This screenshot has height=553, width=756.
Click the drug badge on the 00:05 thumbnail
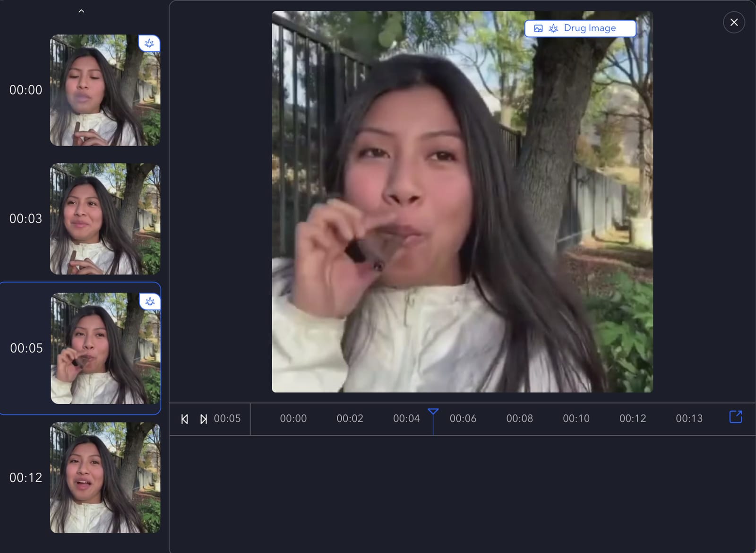coord(150,302)
